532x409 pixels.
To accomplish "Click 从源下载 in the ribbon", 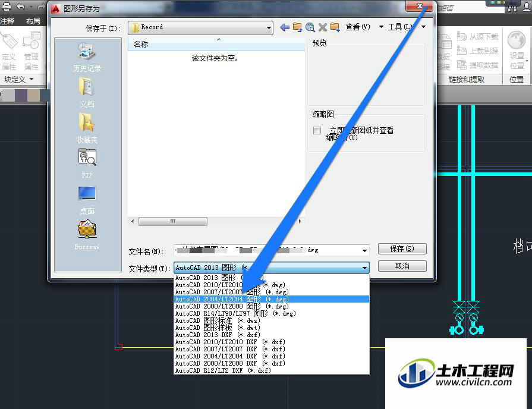I will [478, 36].
